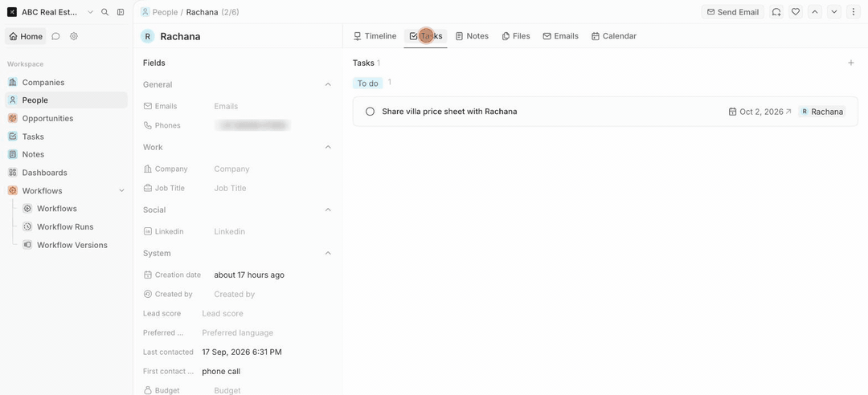
Task: Click the empty Company field value
Action: pyautogui.click(x=232, y=169)
